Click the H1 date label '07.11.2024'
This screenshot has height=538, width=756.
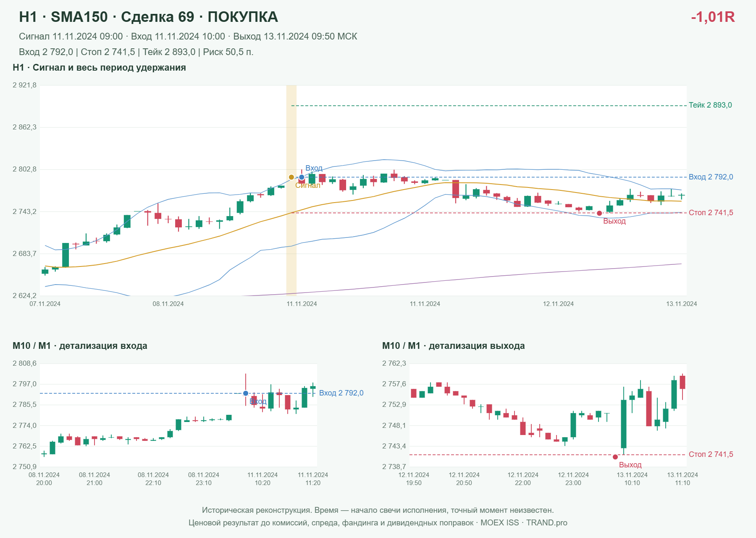pyautogui.click(x=45, y=304)
